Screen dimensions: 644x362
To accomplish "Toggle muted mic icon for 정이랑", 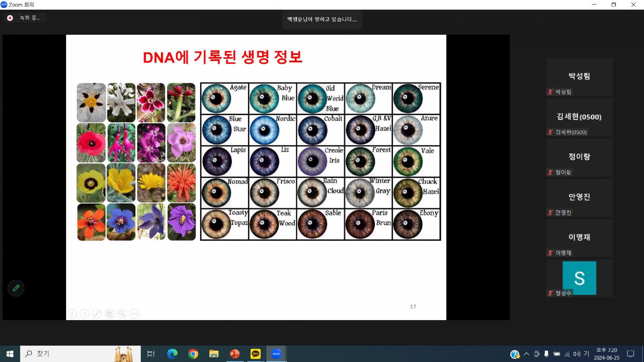I will click(x=550, y=172).
